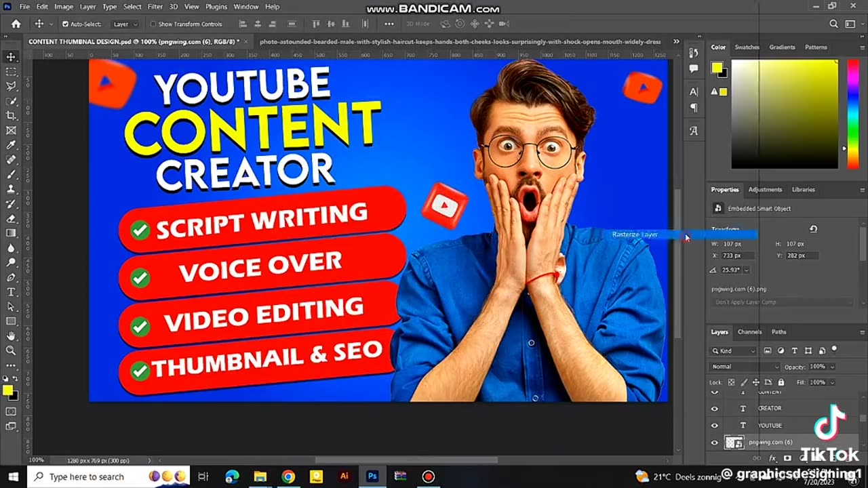
Task: Open the File menu
Action: pos(24,7)
